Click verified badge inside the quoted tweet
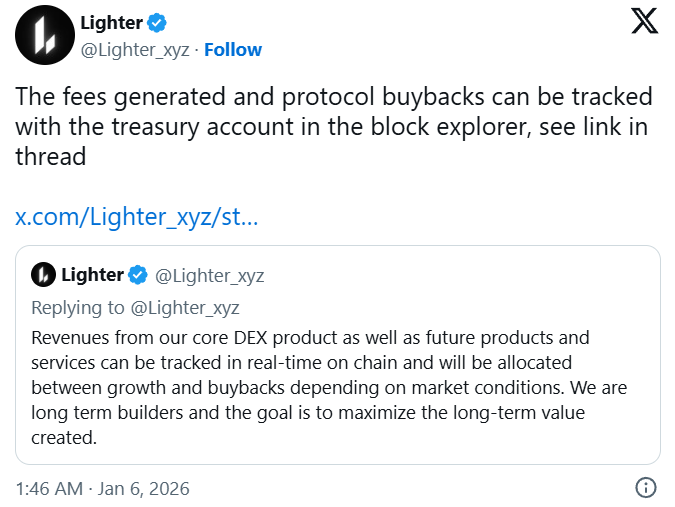Image resolution: width=675 pixels, height=507 pixels. tap(139, 275)
